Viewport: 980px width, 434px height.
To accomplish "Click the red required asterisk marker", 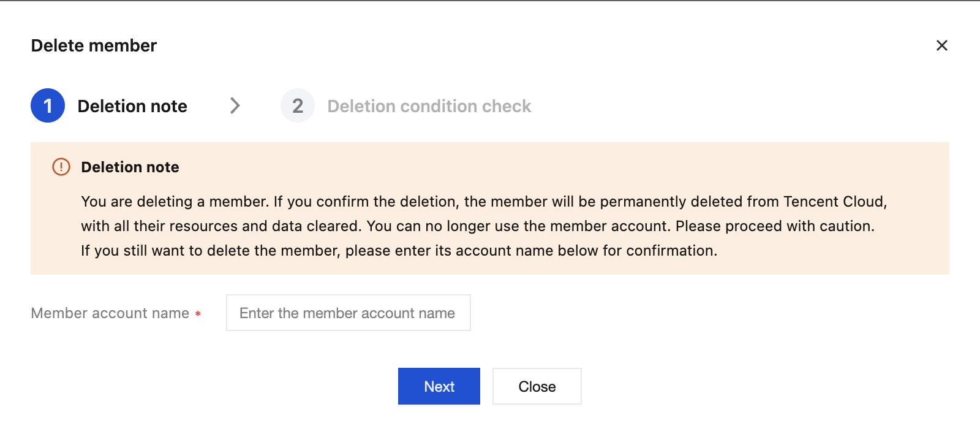I will 198,314.
